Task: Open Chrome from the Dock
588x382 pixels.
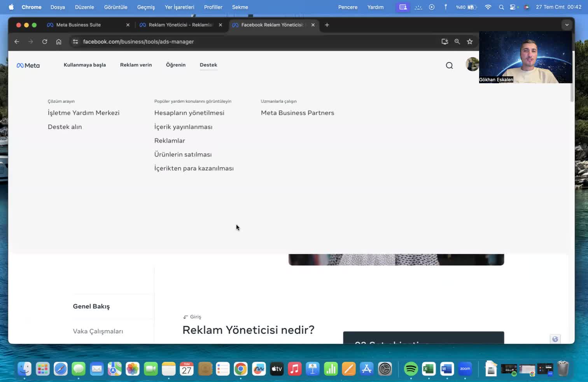Action: [x=241, y=369]
